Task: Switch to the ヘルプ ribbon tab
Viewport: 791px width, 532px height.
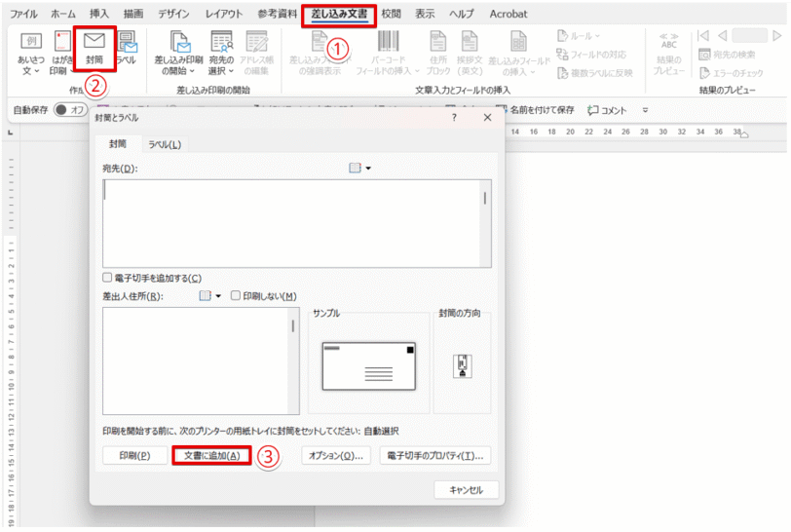Action: tap(462, 14)
